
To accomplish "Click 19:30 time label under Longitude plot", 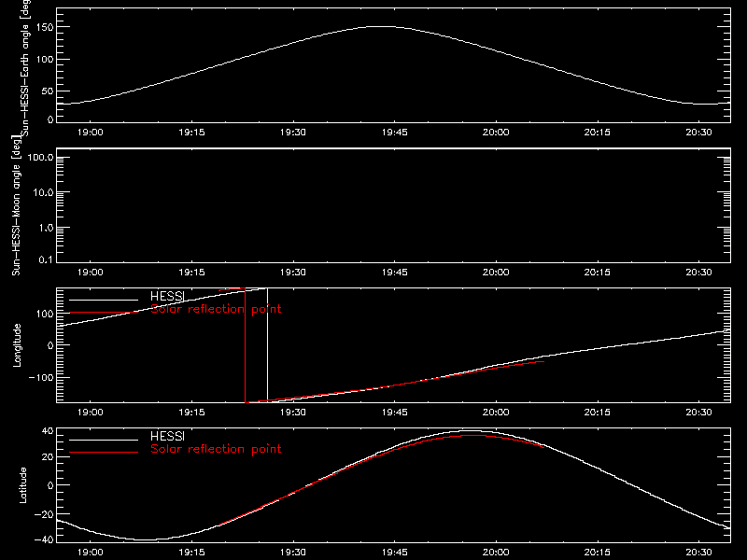I will [293, 413].
